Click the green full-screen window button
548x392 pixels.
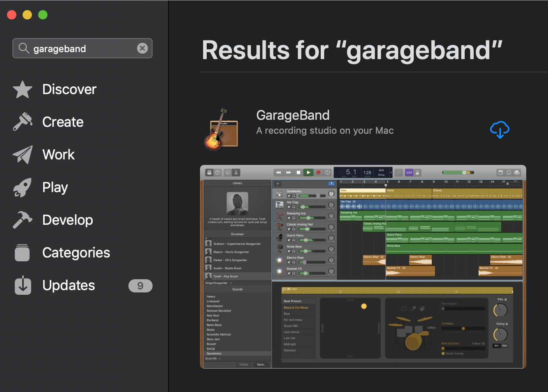(43, 15)
